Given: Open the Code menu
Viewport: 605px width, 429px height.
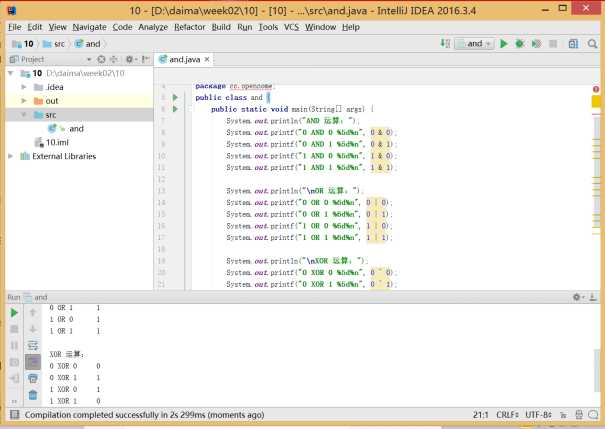Looking at the screenshot, I should [122, 27].
